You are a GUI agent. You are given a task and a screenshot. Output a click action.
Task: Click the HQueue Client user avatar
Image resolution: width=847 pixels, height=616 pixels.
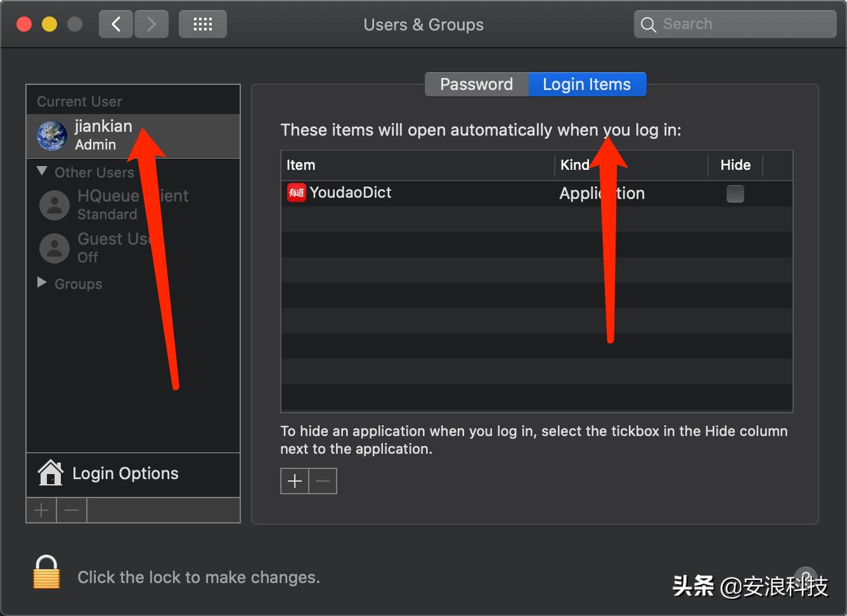tap(55, 205)
